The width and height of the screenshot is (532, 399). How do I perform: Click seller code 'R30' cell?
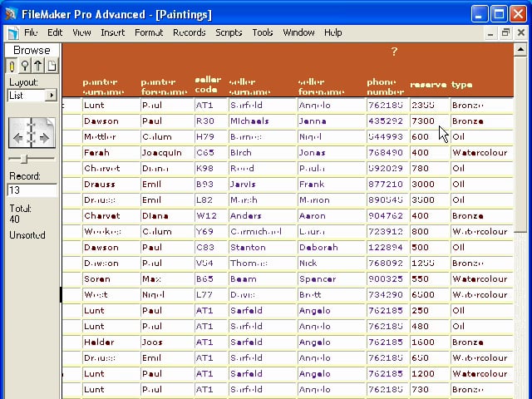tap(211, 121)
